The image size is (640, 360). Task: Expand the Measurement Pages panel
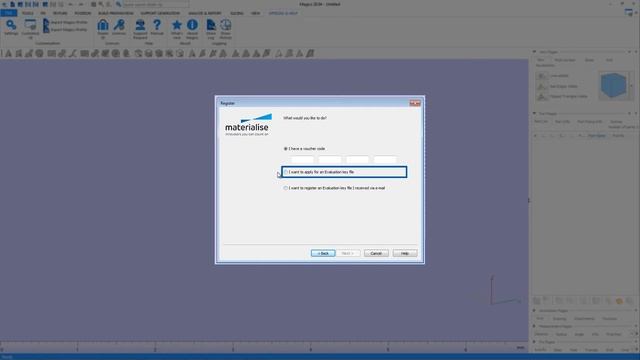(534, 327)
